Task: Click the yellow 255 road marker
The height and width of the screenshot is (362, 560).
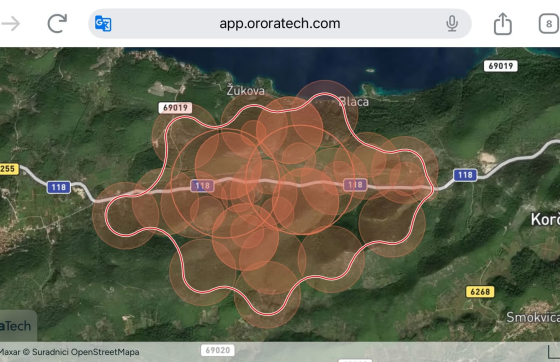Action: pyautogui.click(x=9, y=169)
